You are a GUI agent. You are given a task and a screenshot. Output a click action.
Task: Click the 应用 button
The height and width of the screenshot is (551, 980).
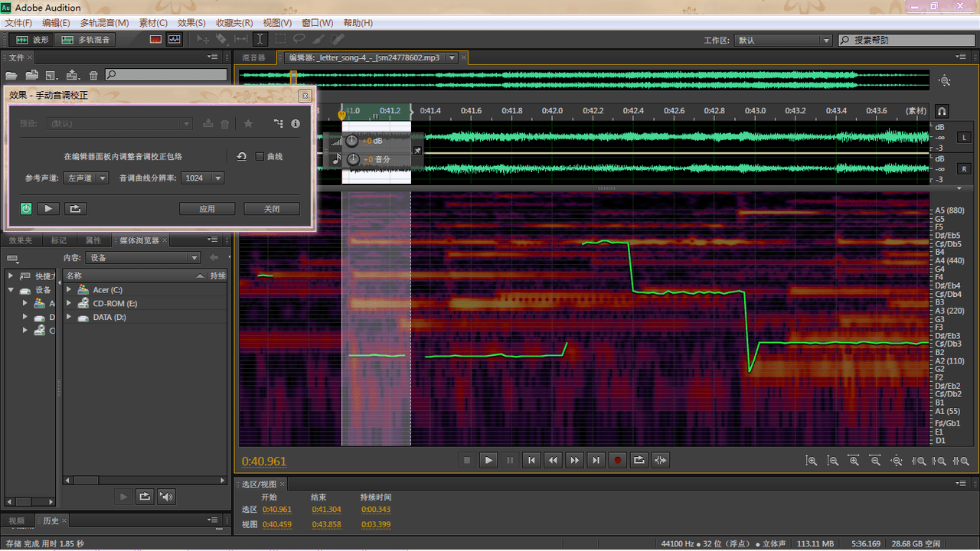[207, 208]
